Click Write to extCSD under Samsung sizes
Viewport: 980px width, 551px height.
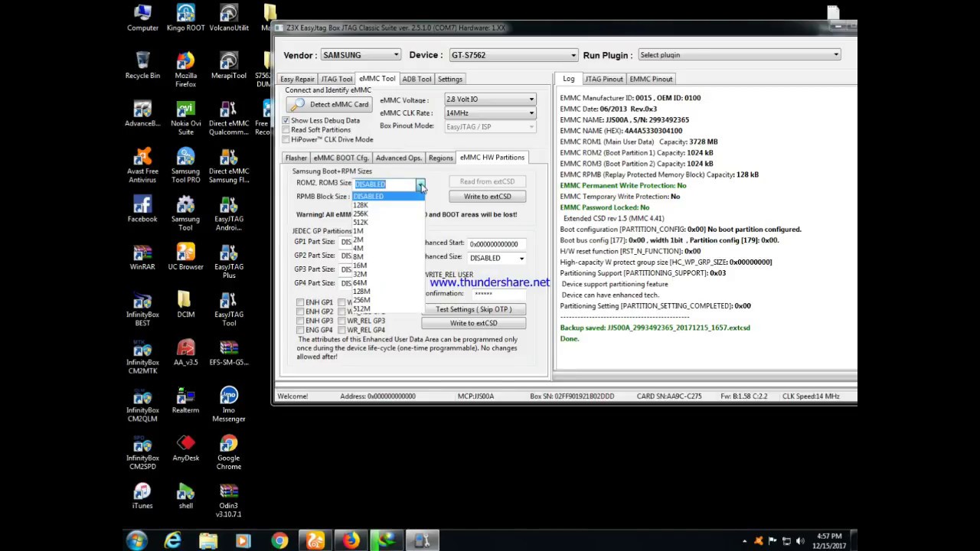point(487,197)
